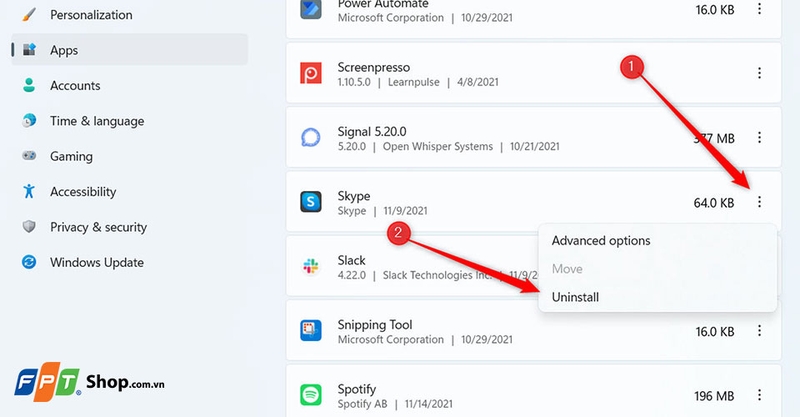Open Privacy & security settings
This screenshot has width=800, height=417.
(x=130, y=227)
